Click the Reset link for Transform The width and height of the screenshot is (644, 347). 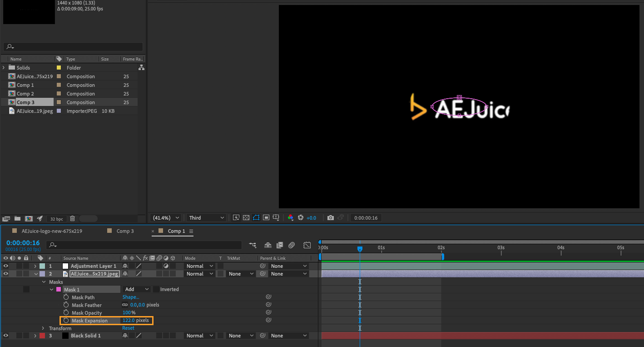[x=128, y=328]
